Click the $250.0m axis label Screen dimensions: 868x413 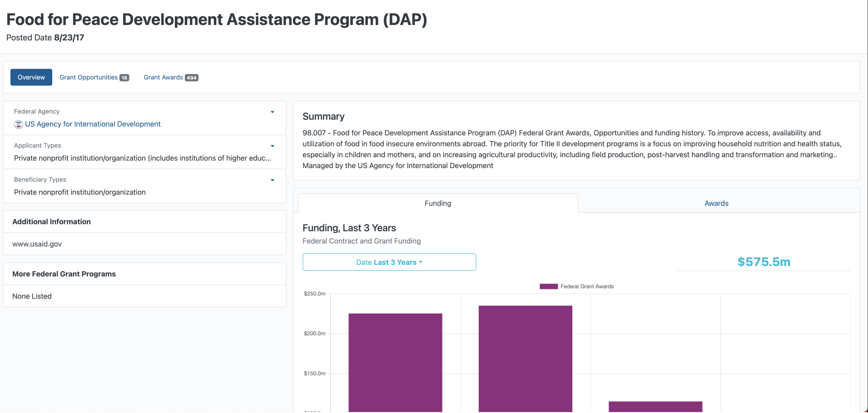pyautogui.click(x=315, y=294)
